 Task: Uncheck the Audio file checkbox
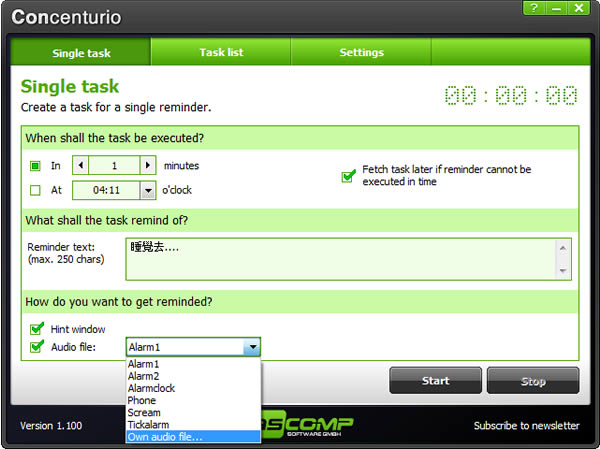37,347
